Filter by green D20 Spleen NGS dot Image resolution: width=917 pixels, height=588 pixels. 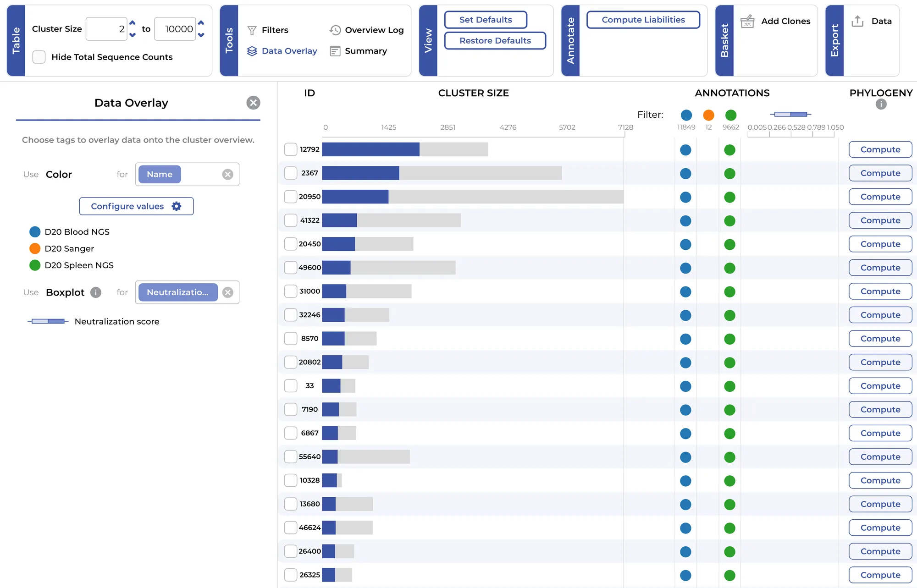click(x=731, y=115)
